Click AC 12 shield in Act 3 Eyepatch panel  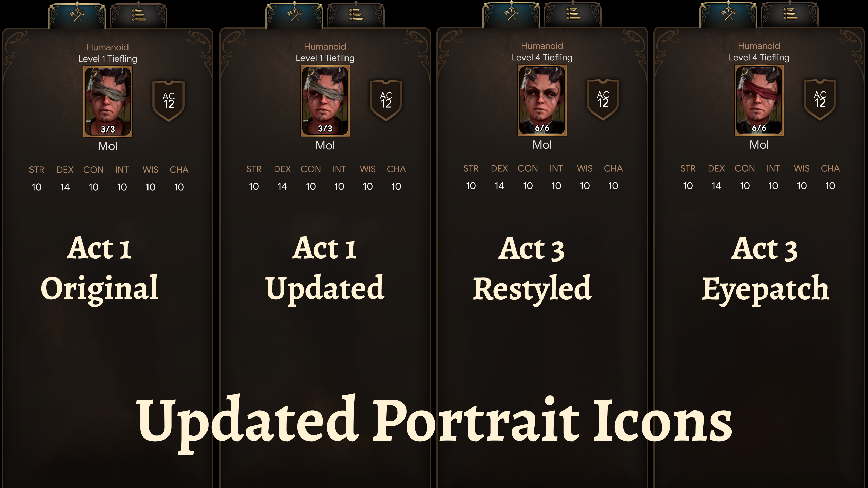click(x=820, y=100)
